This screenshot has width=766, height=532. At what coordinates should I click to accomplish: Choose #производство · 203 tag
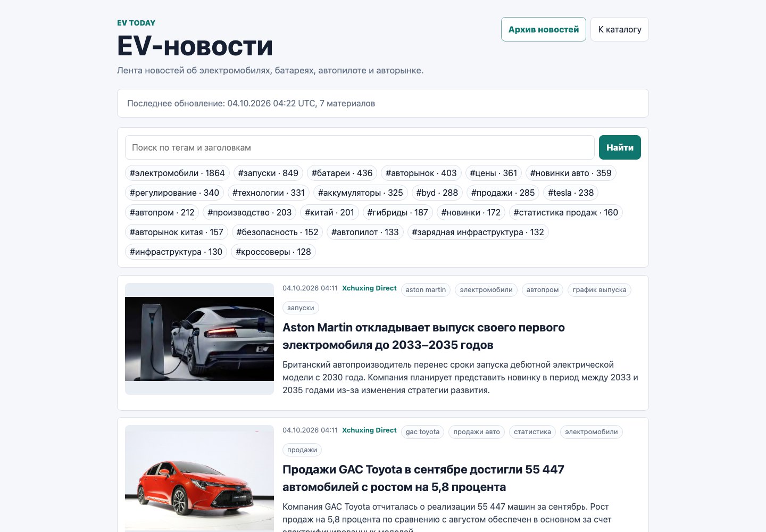pos(249,212)
